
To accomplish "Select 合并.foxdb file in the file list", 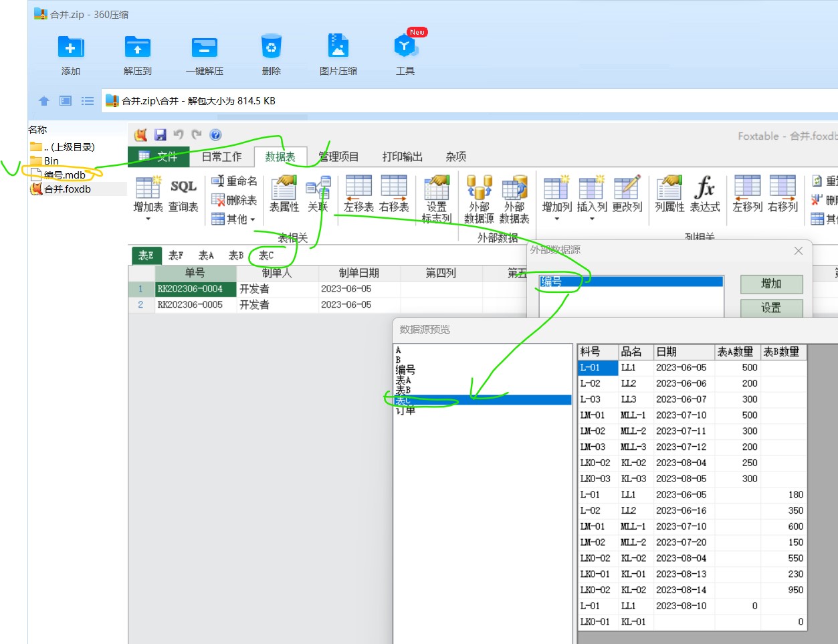I will click(x=67, y=189).
